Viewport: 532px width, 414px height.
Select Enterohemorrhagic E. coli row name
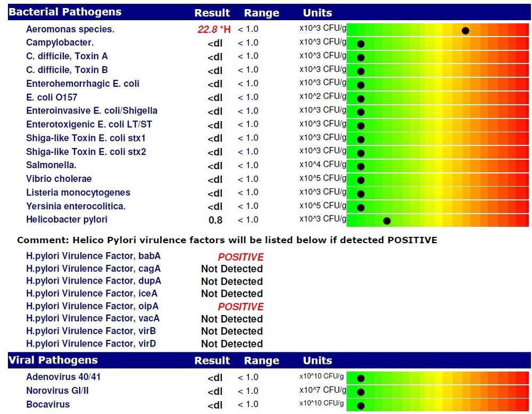coord(83,84)
